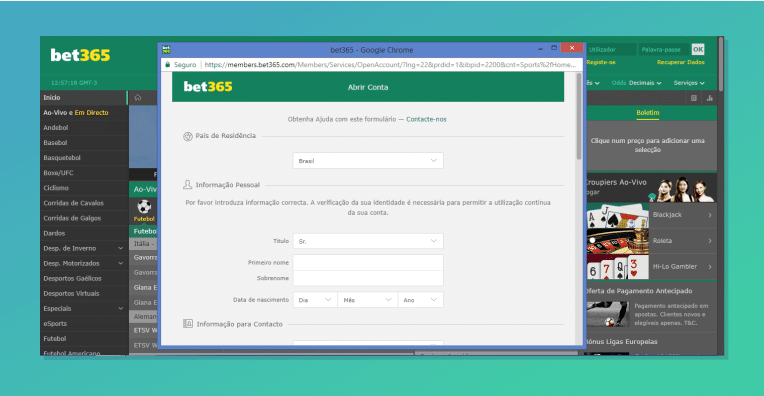The width and height of the screenshot is (764, 396).
Task: Open the Oferta de Pagamento Antecipado thumbnail
Action: pyautogui.click(x=608, y=314)
